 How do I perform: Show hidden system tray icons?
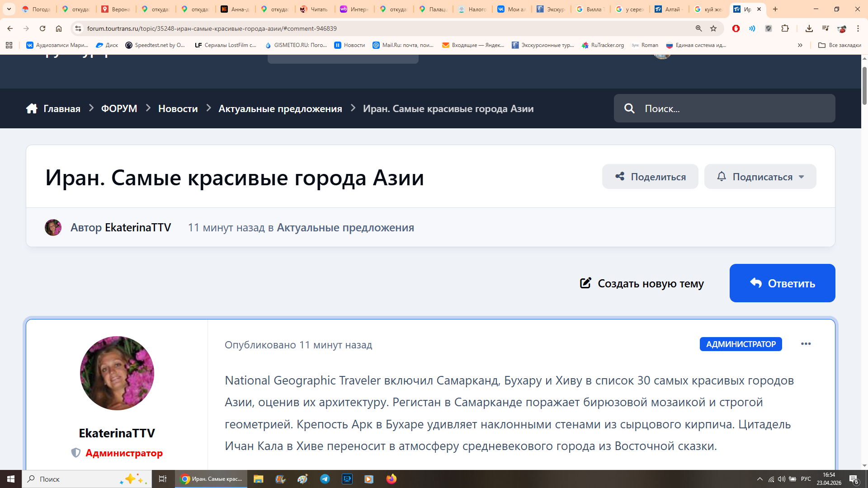759,479
